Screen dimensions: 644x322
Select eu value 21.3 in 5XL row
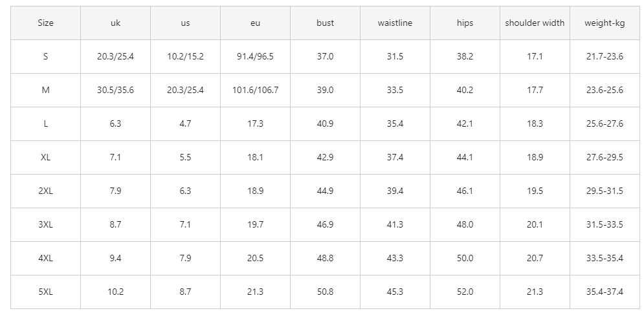click(256, 292)
